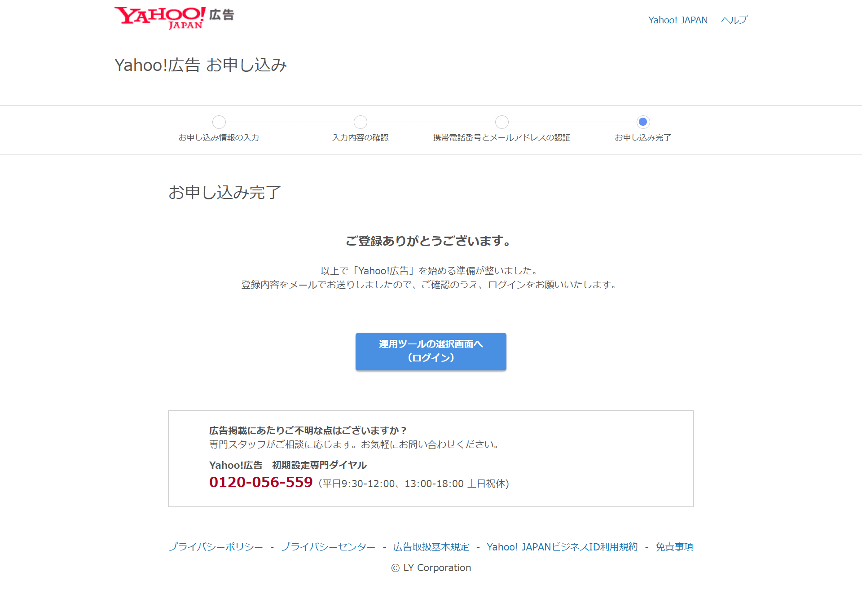The image size is (862, 616).
Task: Click the お申し込み完了 section heading
Action: [x=225, y=193]
